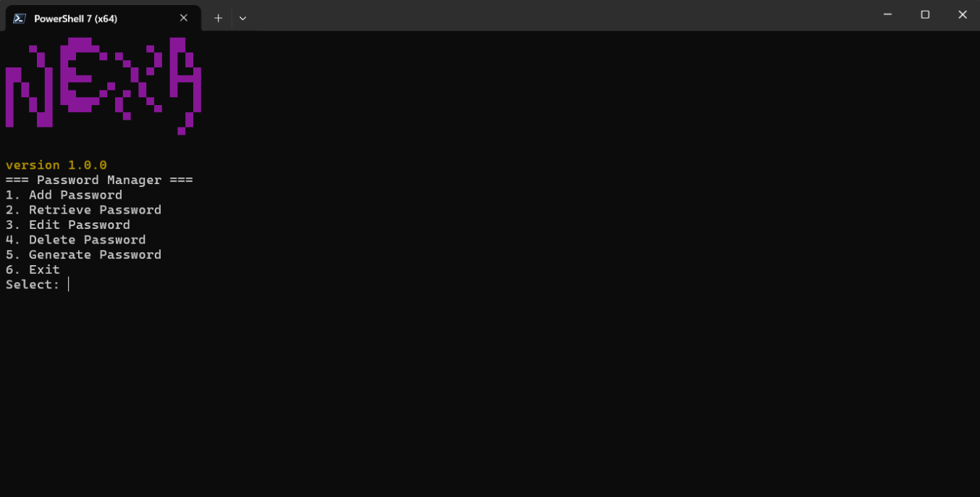Maximize the terminal window

pos(925,14)
